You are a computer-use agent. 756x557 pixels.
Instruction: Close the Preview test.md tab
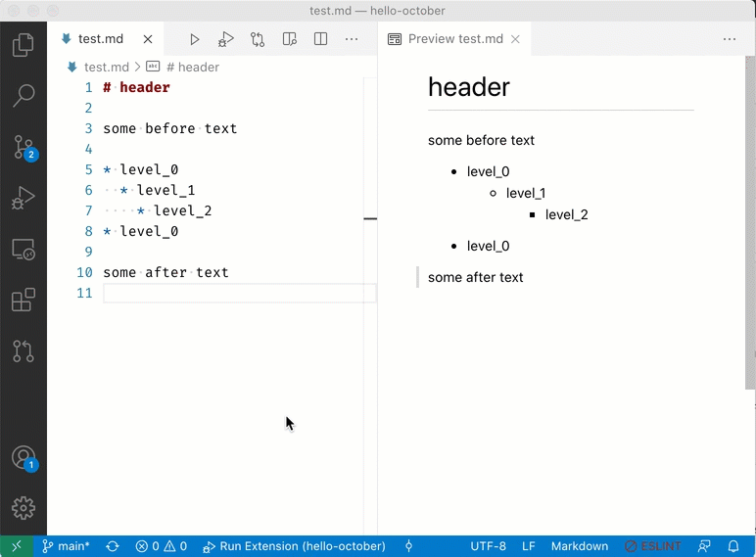point(515,39)
